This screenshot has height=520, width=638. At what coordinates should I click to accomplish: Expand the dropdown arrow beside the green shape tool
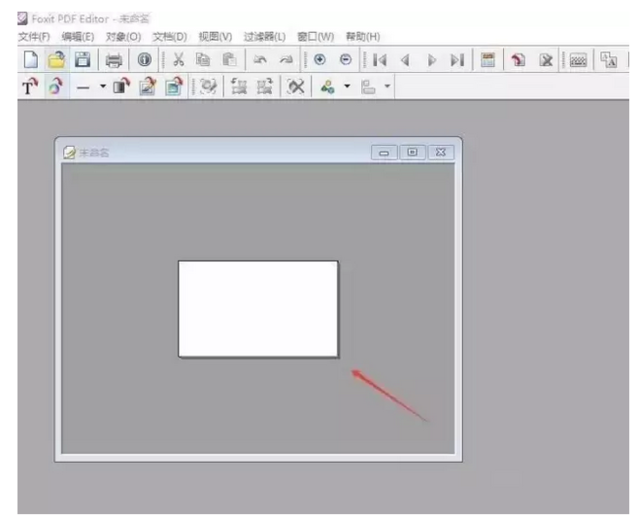pos(345,88)
